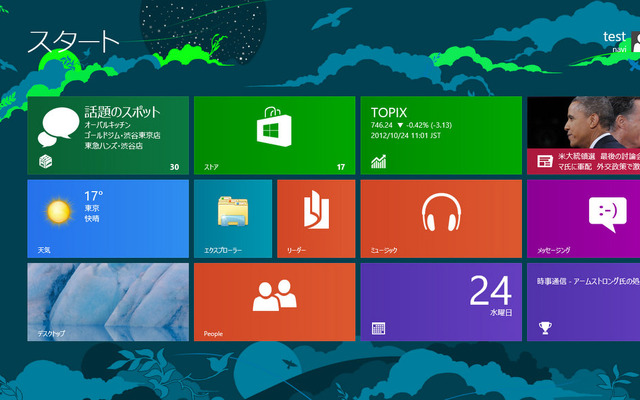Screen dimensions: 640x400
Task: Click the 2012/10/24 11:01 JST timestamp
Action: click(x=406, y=136)
